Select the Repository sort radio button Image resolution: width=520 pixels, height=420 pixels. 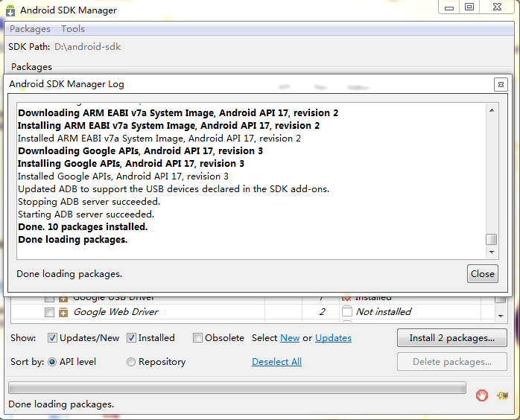pyautogui.click(x=131, y=362)
